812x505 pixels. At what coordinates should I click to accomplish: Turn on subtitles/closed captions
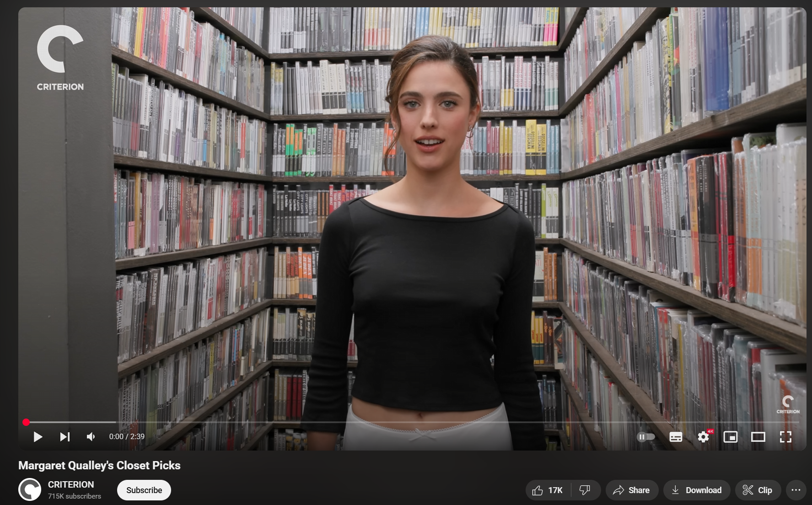[x=676, y=437]
